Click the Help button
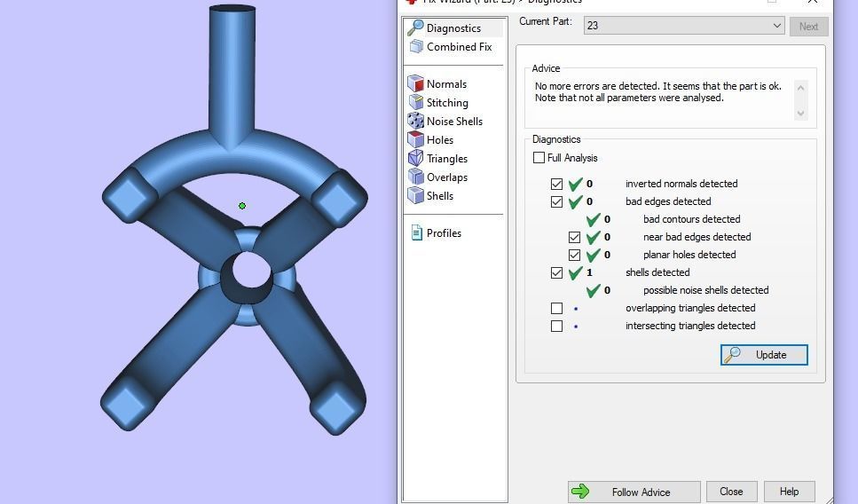Viewport: 858px width, 504px height. 789,492
